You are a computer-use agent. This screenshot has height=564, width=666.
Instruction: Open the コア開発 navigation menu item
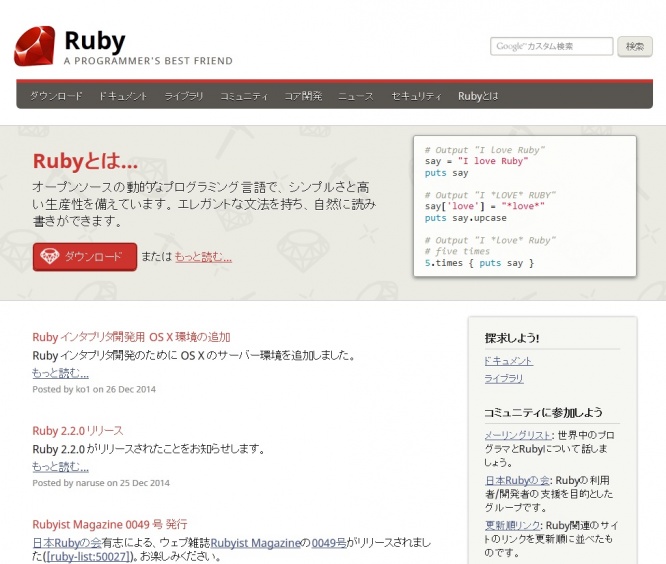303,96
